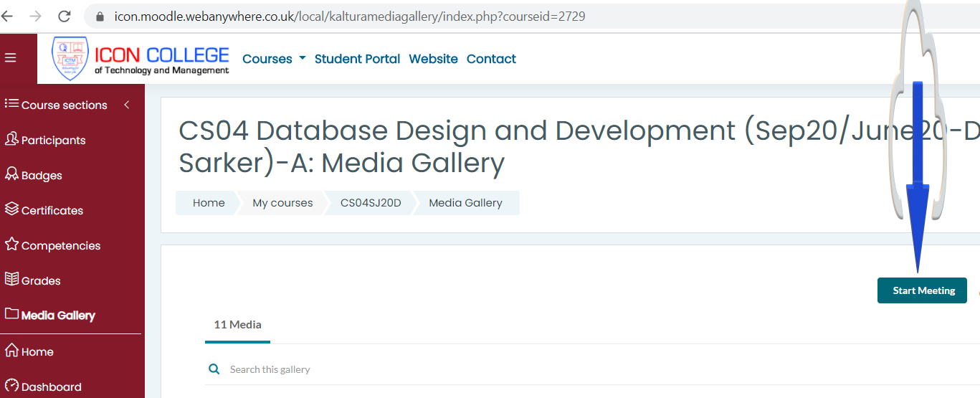Click the Participants people icon
980x398 pixels.
click(11, 139)
